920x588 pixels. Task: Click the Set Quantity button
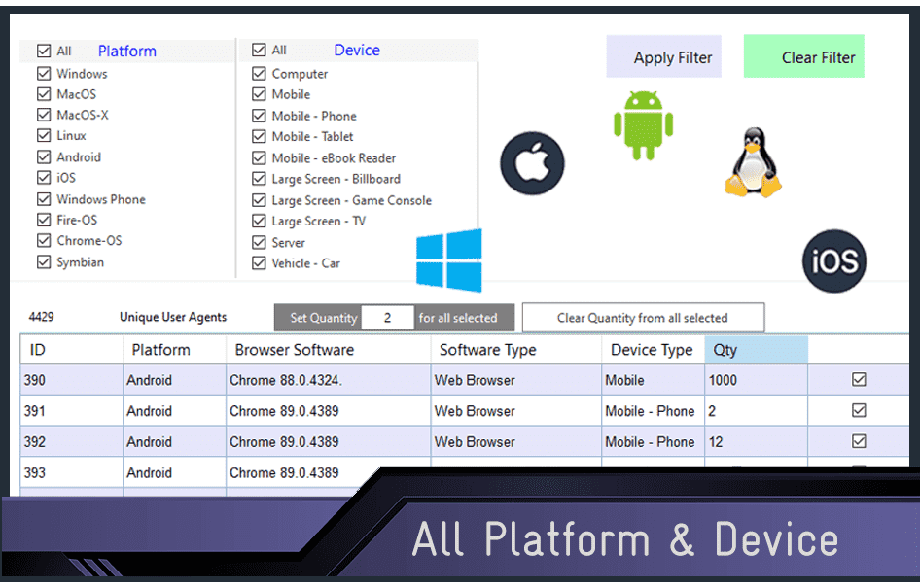point(317,318)
